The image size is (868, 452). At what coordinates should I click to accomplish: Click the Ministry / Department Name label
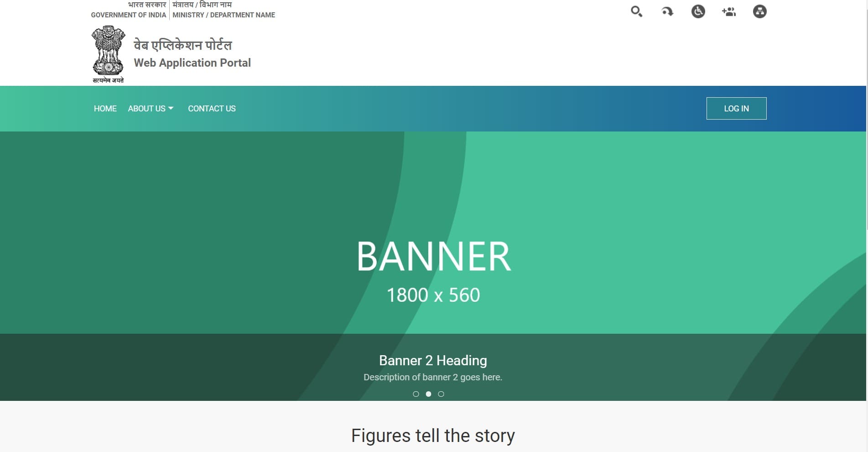(223, 15)
